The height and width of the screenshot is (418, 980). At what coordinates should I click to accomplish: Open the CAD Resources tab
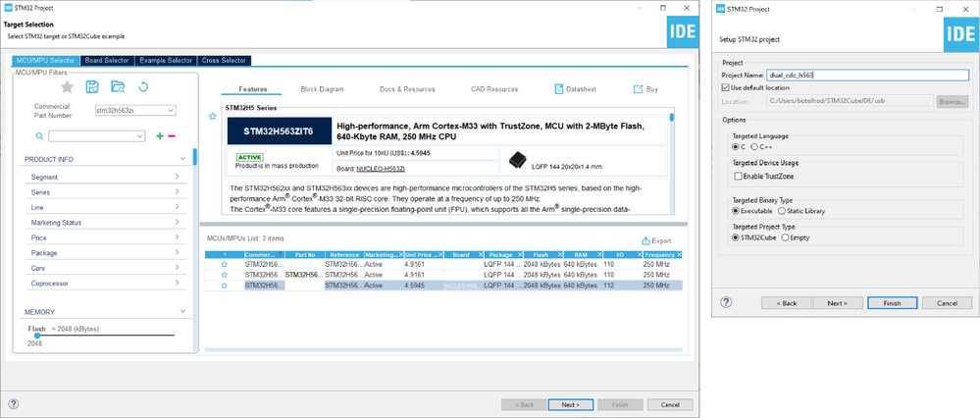point(494,89)
